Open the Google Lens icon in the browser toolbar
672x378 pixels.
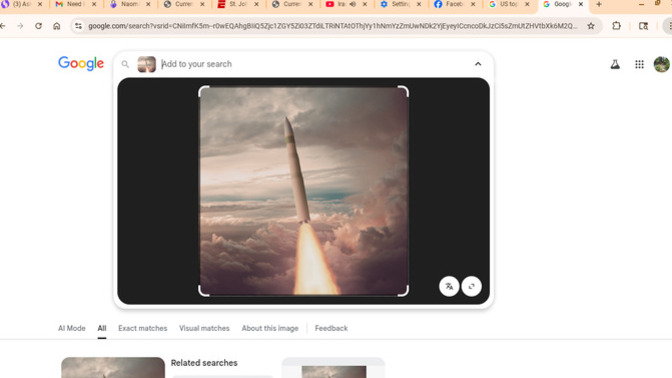643,26
